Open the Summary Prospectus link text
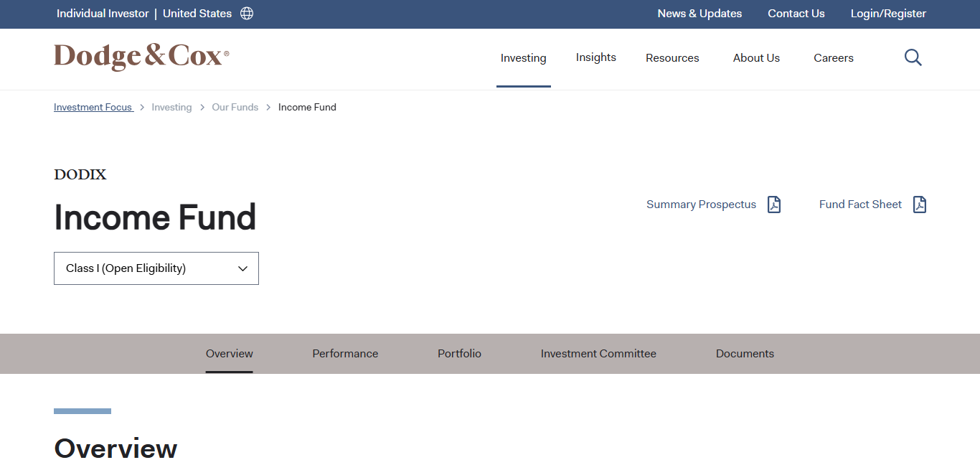The height and width of the screenshot is (460, 980). pos(701,205)
